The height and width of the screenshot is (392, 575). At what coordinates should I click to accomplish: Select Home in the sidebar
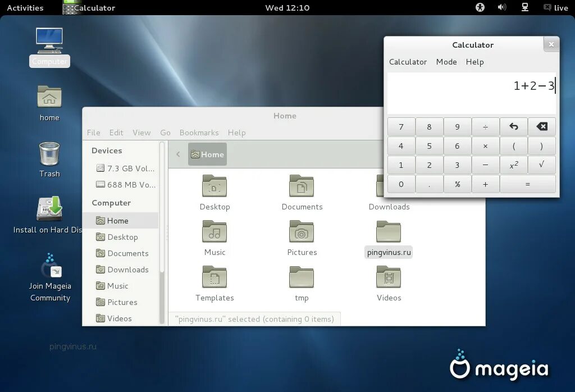tap(121, 220)
